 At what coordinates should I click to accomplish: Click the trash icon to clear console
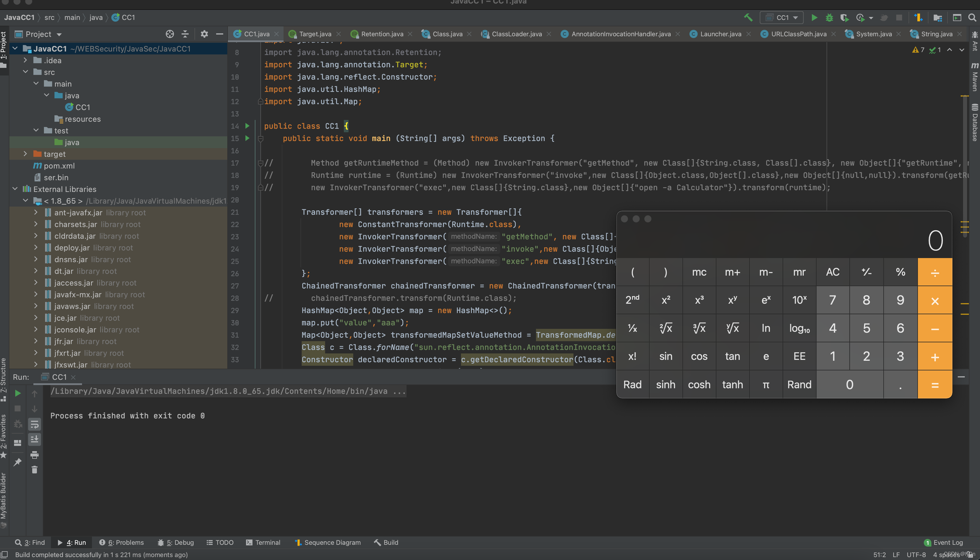pyautogui.click(x=34, y=470)
